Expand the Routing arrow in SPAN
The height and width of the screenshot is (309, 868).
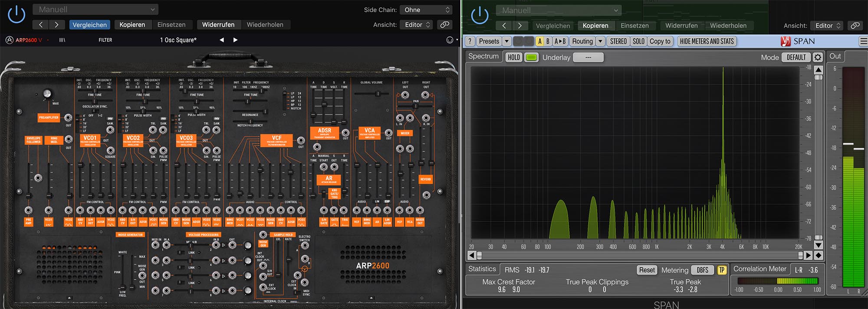(x=600, y=41)
